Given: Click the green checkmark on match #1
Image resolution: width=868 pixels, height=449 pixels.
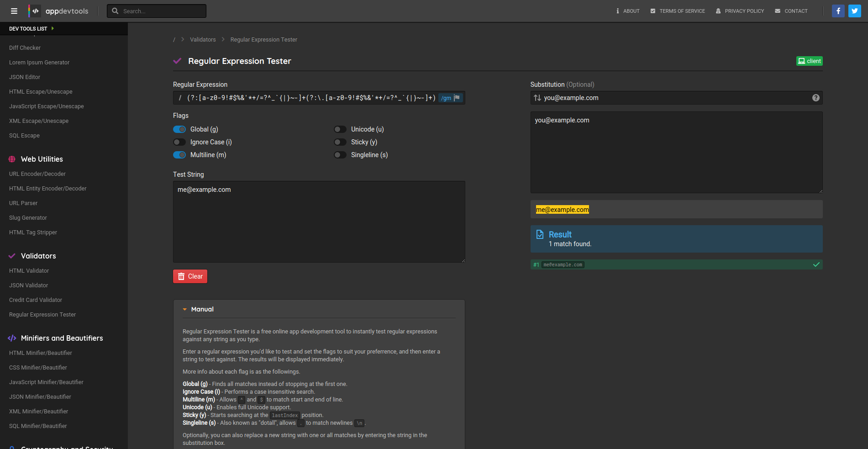Looking at the screenshot, I should (816, 264).
